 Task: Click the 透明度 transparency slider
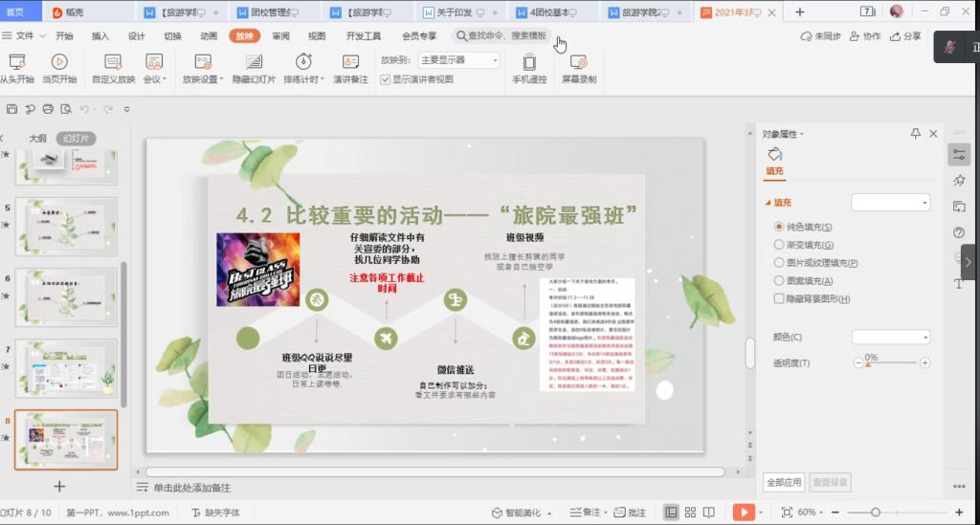point(895,363)
